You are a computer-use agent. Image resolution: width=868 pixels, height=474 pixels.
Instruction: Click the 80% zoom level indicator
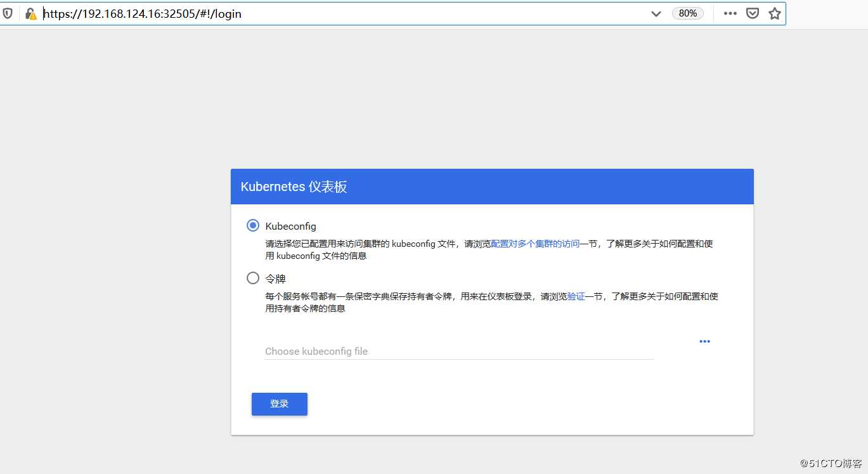(688, 13)
